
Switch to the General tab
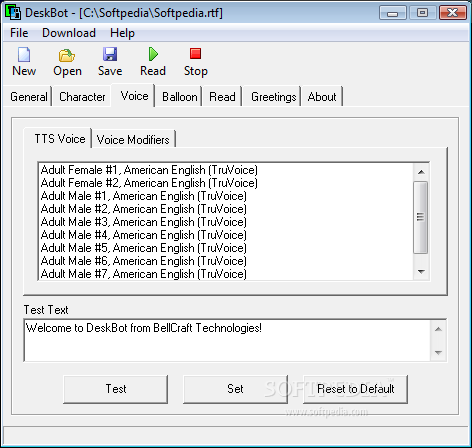(x=29, y=97)
